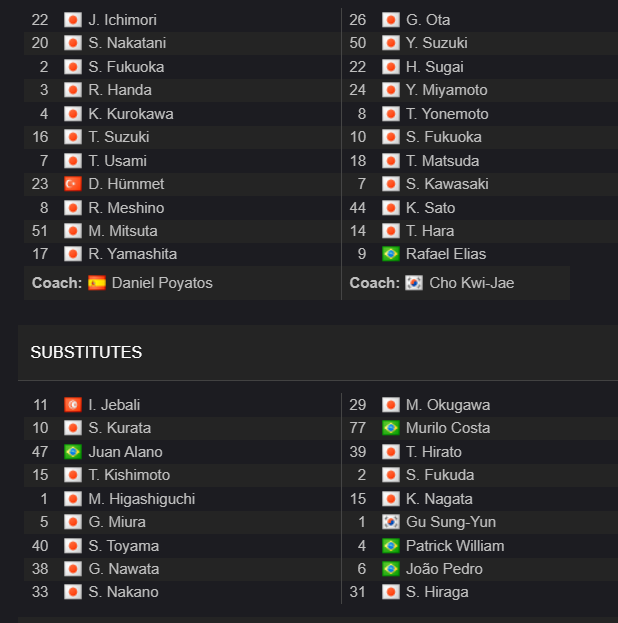The height and width of the screenshot is (623, 618).
Task: Click the Brazil flag next to João Pedro
Action: (391, 569)
